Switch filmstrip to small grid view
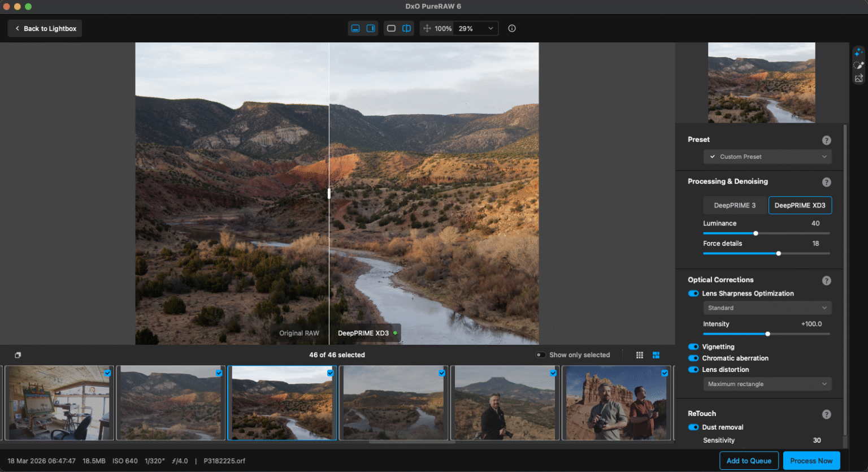 [640, 355]
